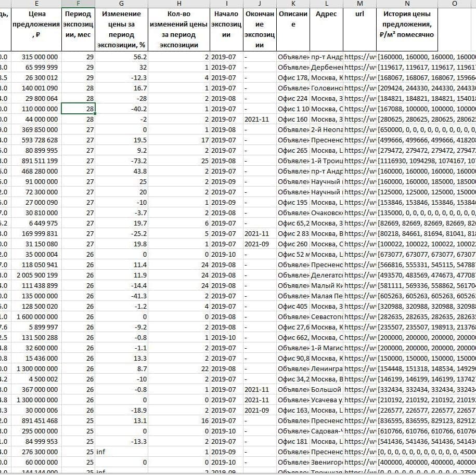Click the 'Адрес' header cell
The height and width of the screenshot is (475, 476).
point(326,30)
